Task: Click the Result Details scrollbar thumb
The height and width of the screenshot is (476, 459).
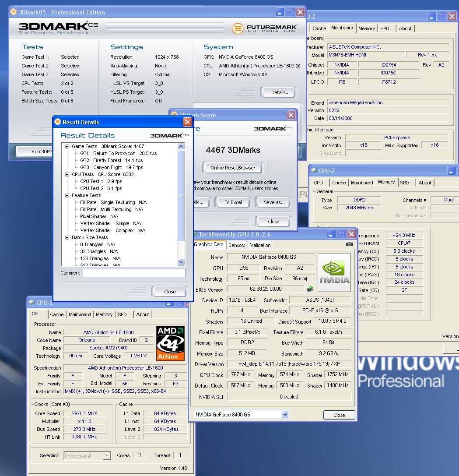Action: click(181, 196)
